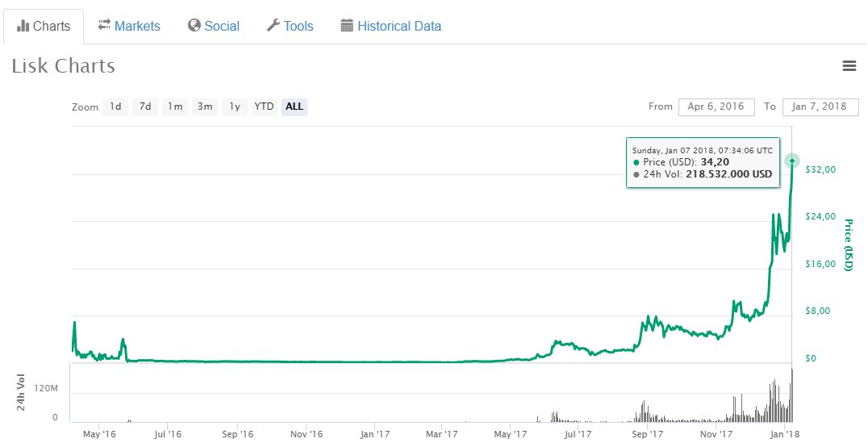The height and width of the screenshot is (447, 868).
Task: Edit the From date field
Action: (x=716, y=107)
